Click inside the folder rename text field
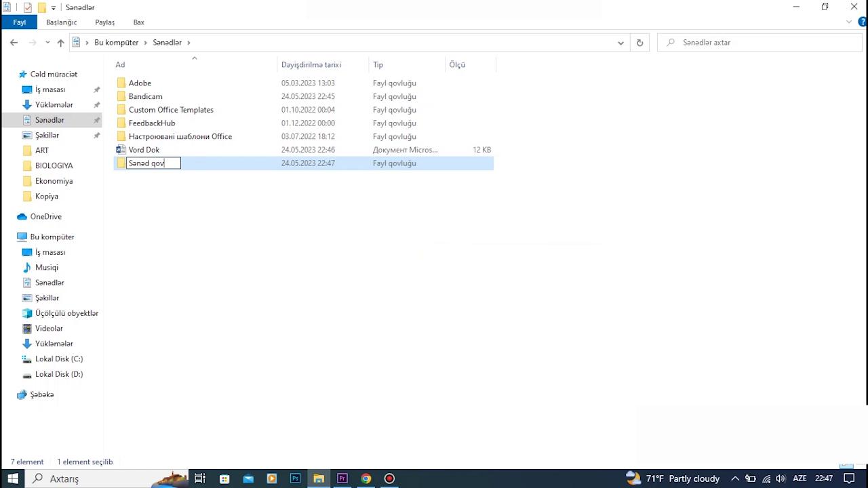 point(153,163)
